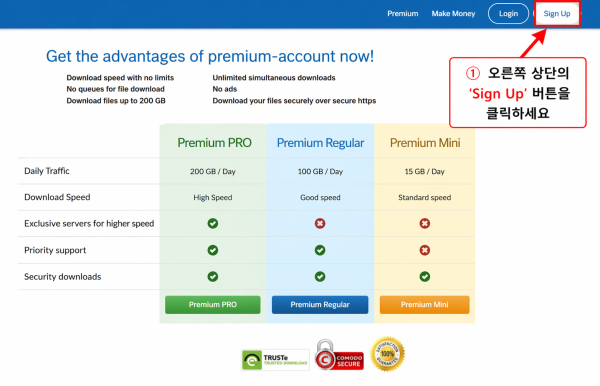Viewport: 600px width, 386px height.
Task: Click the Premium Regular column heading
Action: [320, 143]
